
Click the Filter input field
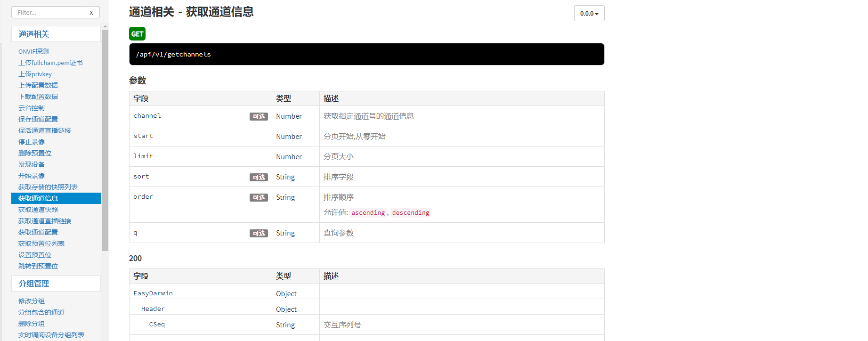click(x=55, y=12)
